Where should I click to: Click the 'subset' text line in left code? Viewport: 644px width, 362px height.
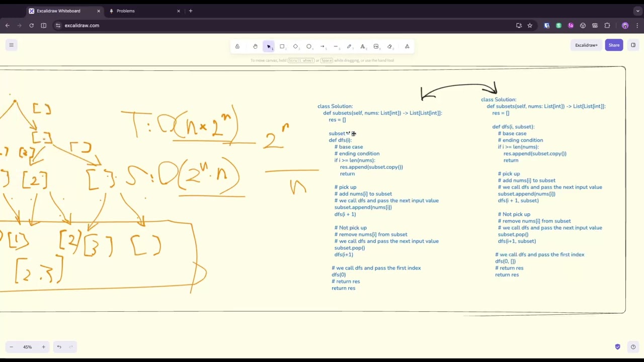[x=337, y=133]
